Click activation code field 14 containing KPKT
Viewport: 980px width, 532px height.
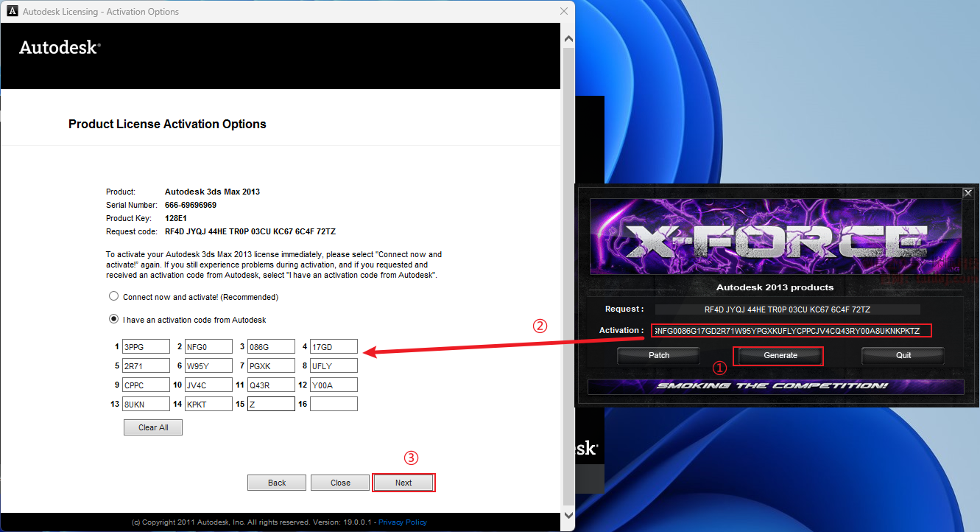coord(208,404)
